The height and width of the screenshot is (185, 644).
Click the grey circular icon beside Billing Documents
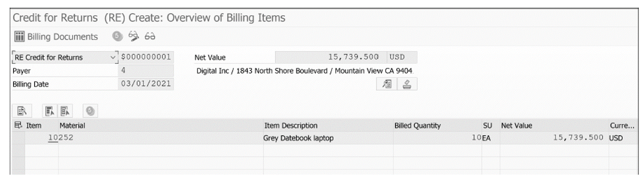(117, 37)
